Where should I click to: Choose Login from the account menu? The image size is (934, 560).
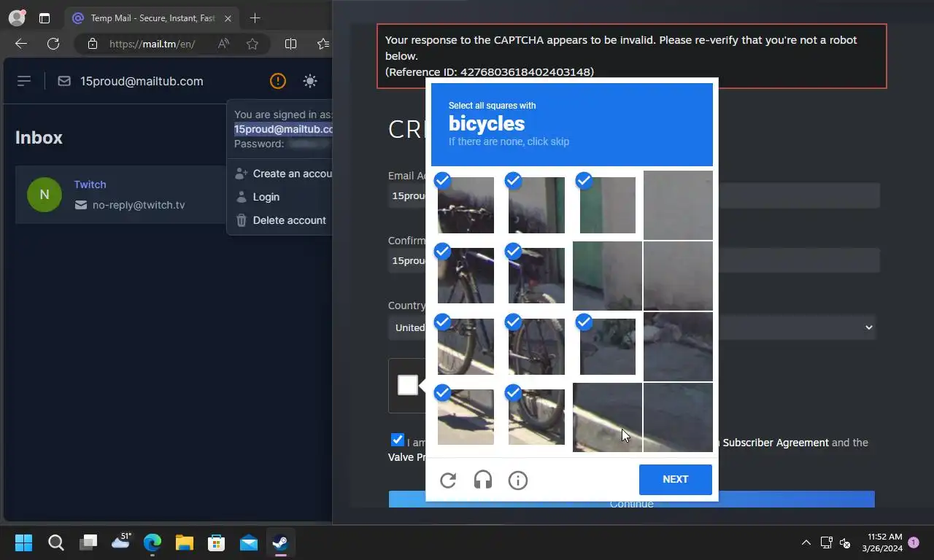pos(266,197)
